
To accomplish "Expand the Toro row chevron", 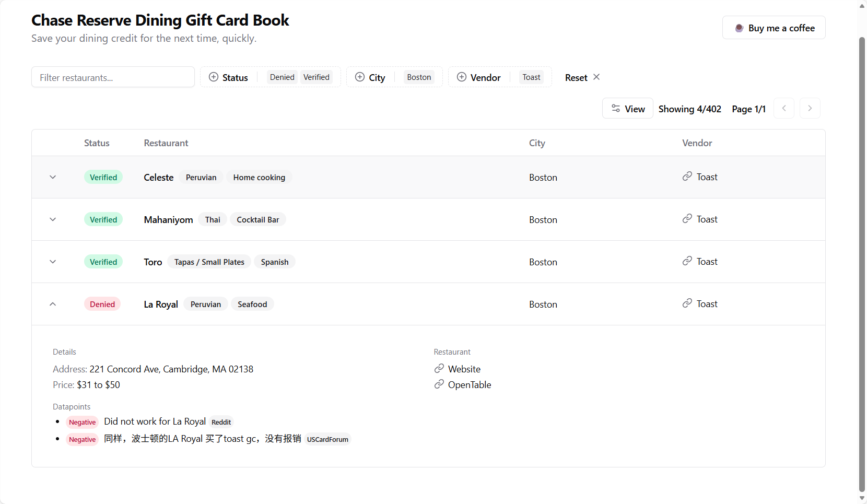I will tap(53, 262).
